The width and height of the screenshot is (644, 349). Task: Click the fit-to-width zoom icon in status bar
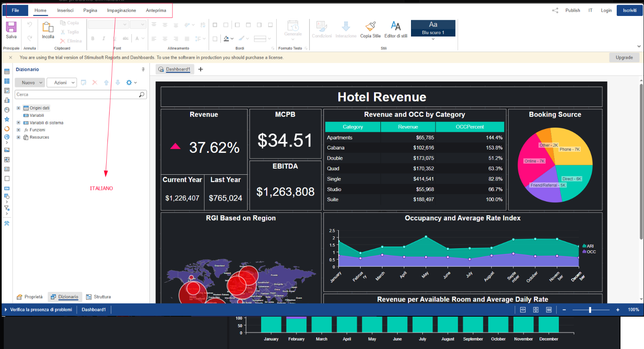[x=523, y=310]
